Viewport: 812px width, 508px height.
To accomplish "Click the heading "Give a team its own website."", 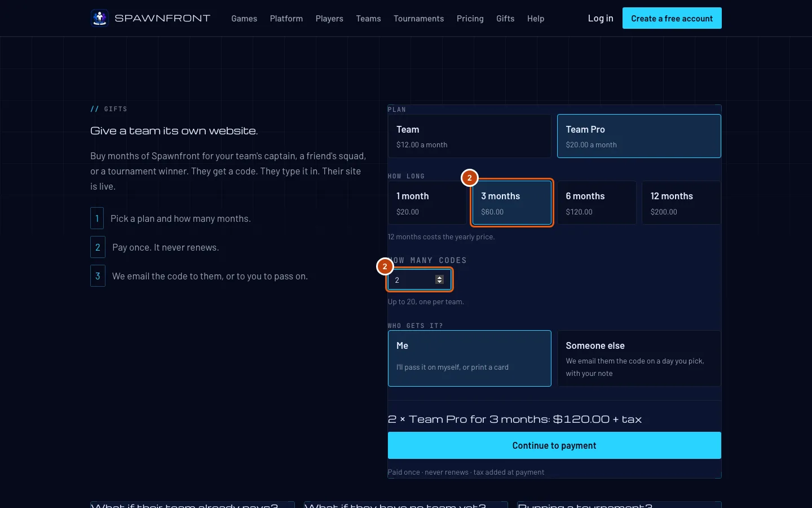I will (x=174, y=131).
